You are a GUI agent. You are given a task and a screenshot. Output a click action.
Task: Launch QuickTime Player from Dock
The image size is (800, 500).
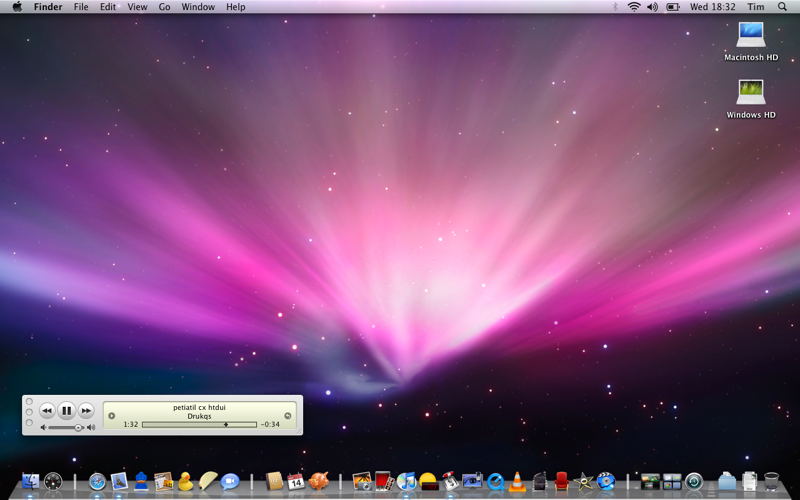coord(495,481)
